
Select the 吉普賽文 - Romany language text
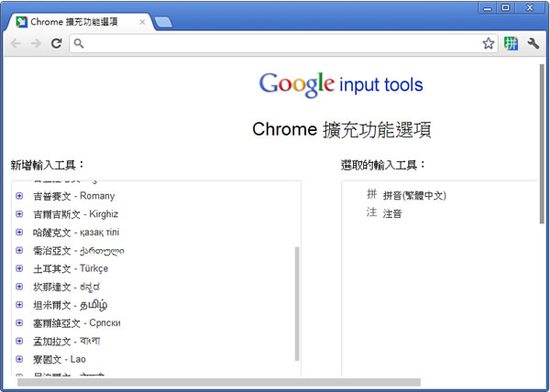74,196
